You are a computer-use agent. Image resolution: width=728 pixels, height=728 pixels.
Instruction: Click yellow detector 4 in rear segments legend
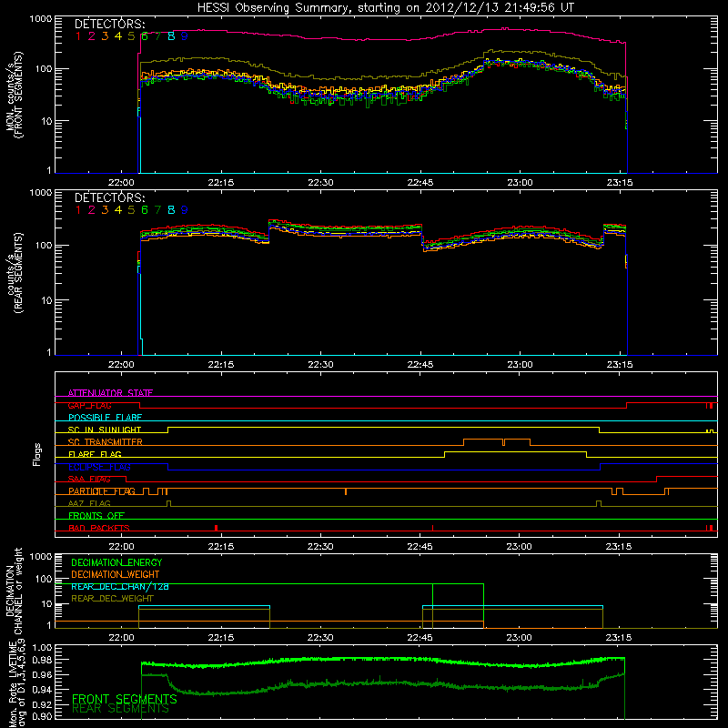click(x=118, y=210)
